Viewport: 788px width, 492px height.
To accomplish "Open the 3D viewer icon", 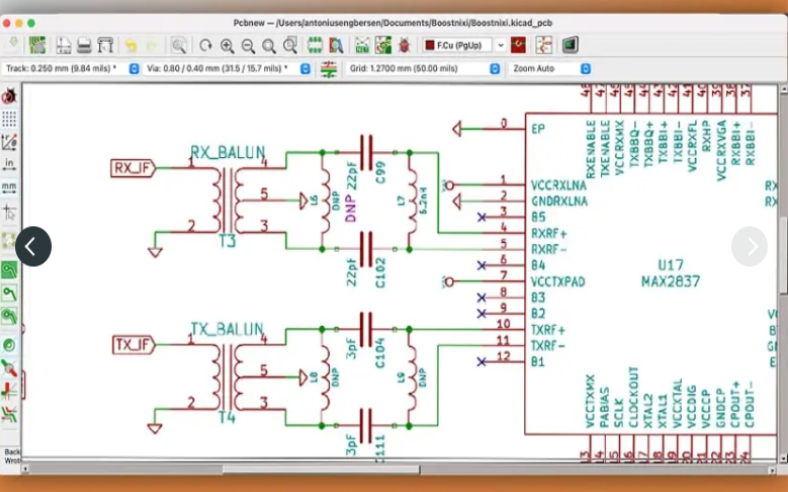I will tap(570, 45).
